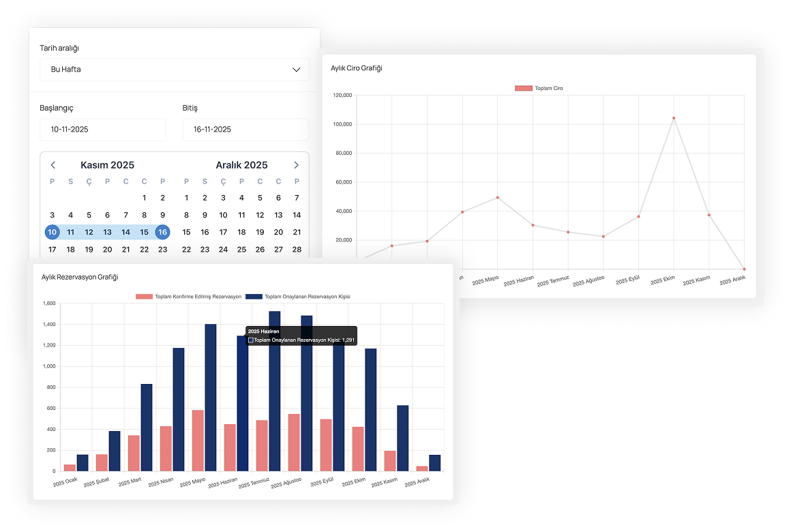Select 16 Kasım end date
This screenshot has height=532, width=791.
pos(162,232)
